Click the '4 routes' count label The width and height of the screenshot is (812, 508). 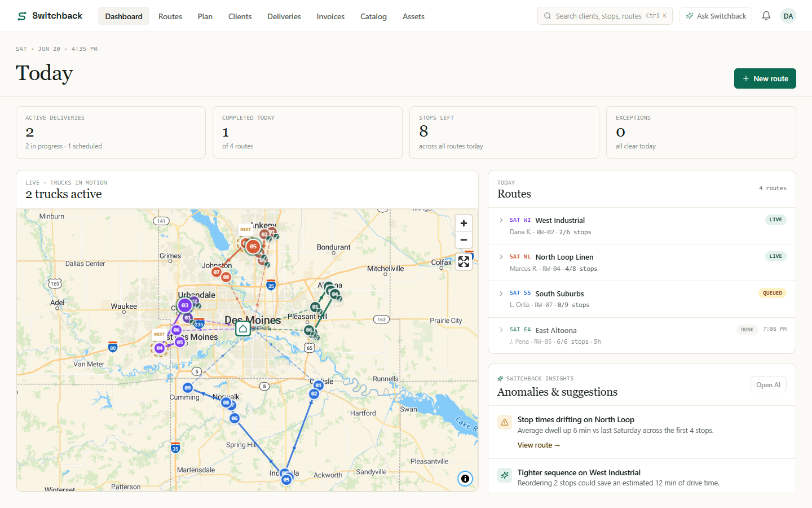point(773,189)
